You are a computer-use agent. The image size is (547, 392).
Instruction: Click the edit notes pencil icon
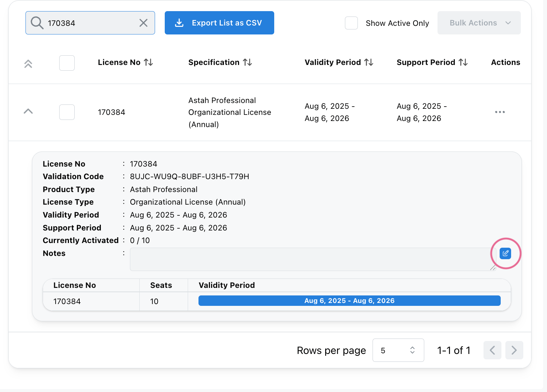point(505,253)
